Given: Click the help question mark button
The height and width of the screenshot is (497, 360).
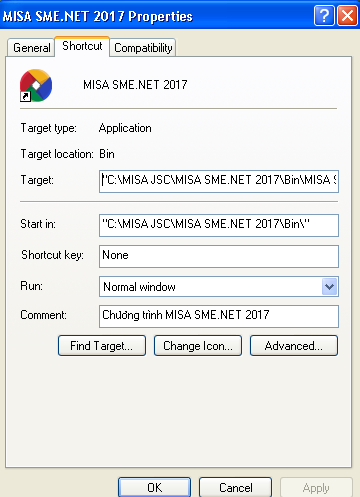Looking at the screenshot, I should (324, 15).
